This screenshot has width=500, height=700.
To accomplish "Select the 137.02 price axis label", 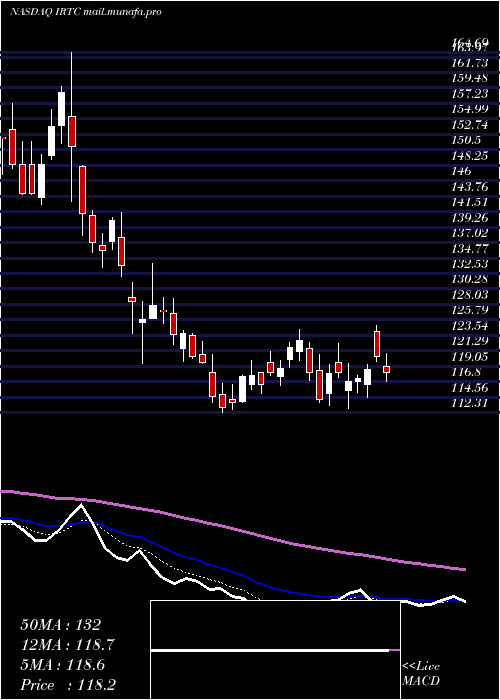I will pos(470,233).
